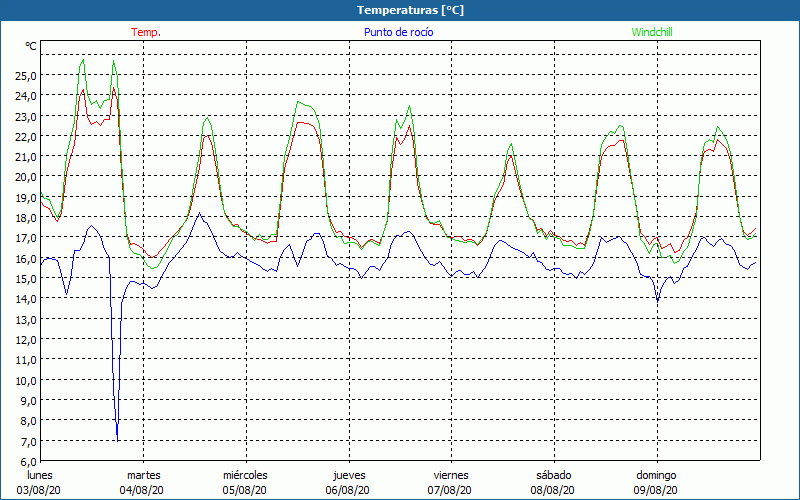
Task: Click the '11,0' y-axis value
Action: 26,360
